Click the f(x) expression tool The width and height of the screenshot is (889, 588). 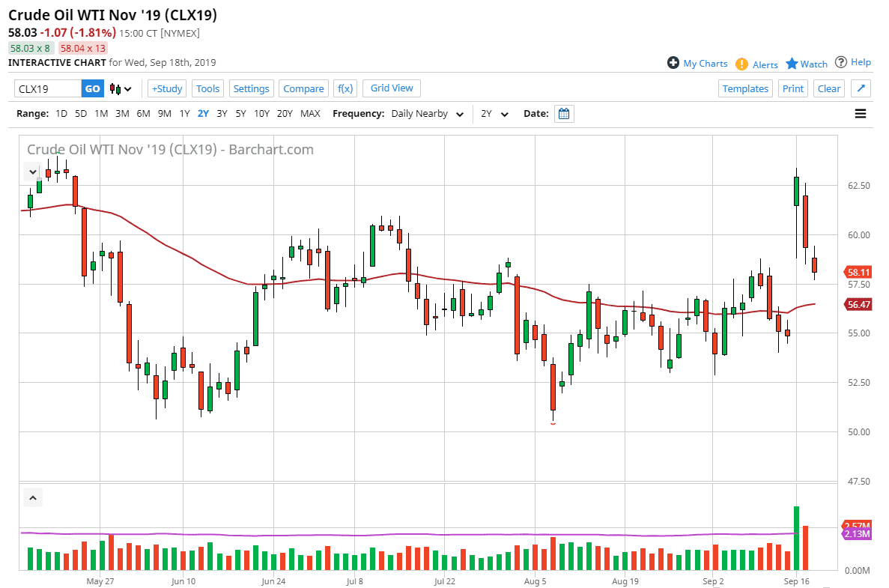pos(345,88)
